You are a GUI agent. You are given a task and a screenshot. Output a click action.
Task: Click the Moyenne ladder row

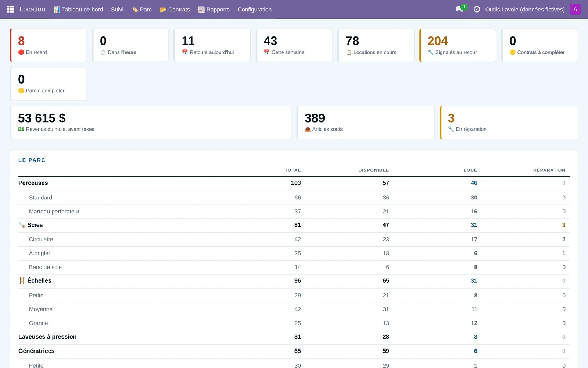(x=294, y=309)
